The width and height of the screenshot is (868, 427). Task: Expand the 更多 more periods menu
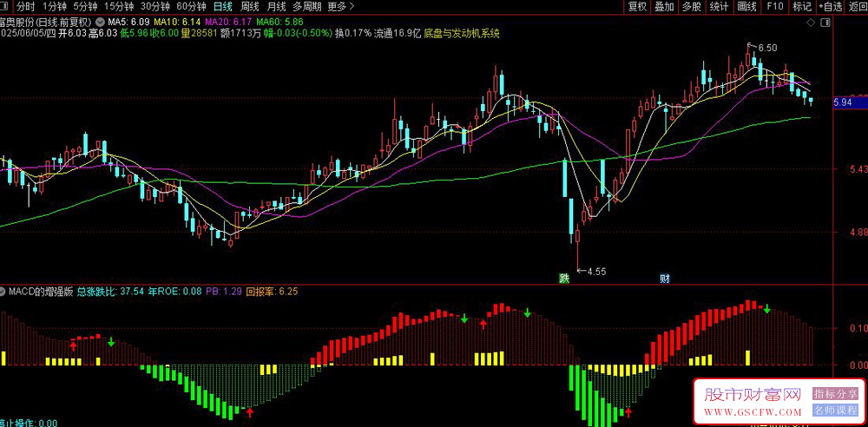point(340,7)
